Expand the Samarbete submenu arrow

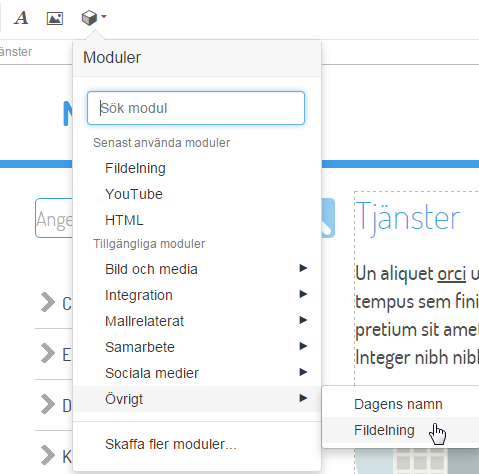click(x=303, y=346)
